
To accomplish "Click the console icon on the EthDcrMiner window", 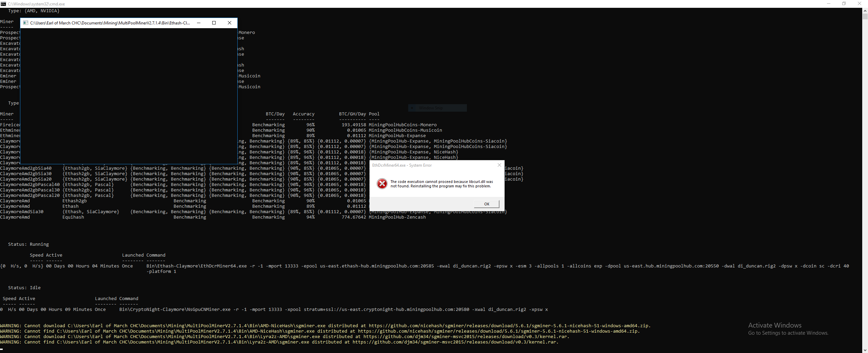I will [25, 23].
